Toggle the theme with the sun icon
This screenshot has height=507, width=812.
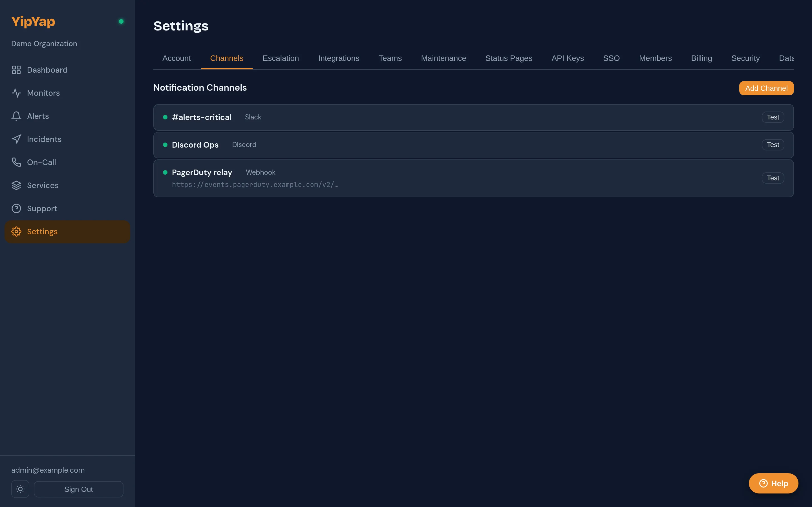coord(20,489)
